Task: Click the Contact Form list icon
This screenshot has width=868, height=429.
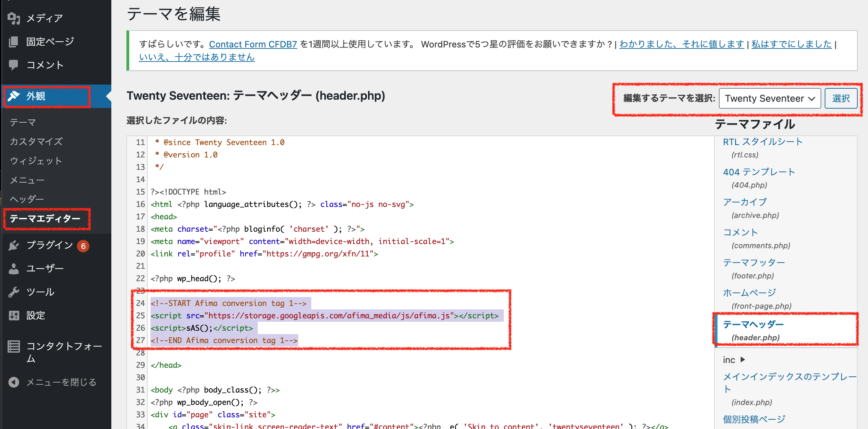Action: (x=14, y=346)
